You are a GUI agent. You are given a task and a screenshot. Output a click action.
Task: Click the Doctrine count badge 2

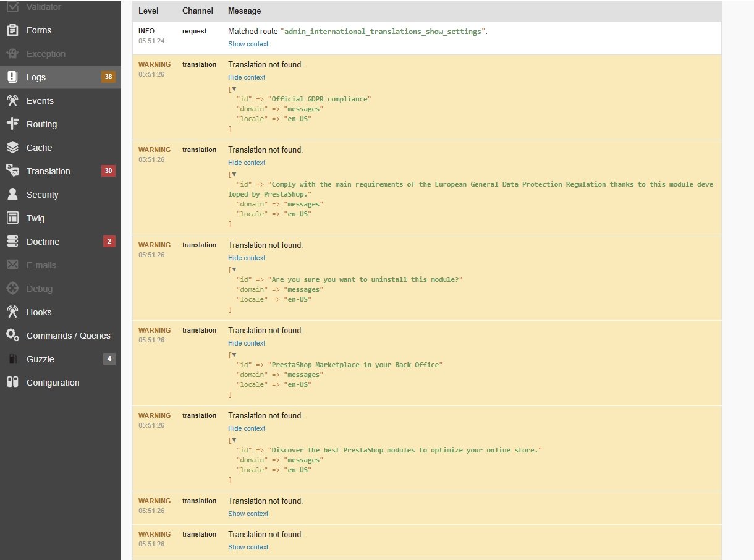[x=109, y=242]
